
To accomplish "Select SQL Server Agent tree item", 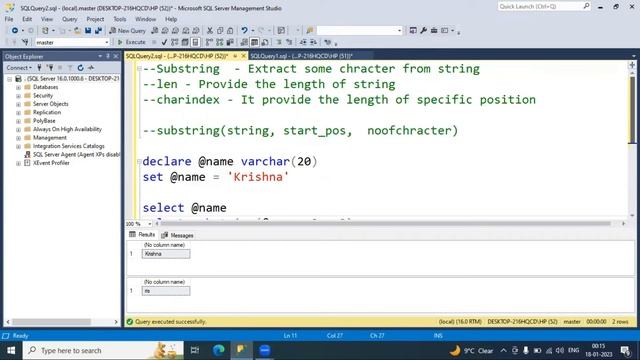I will [76, 154].
